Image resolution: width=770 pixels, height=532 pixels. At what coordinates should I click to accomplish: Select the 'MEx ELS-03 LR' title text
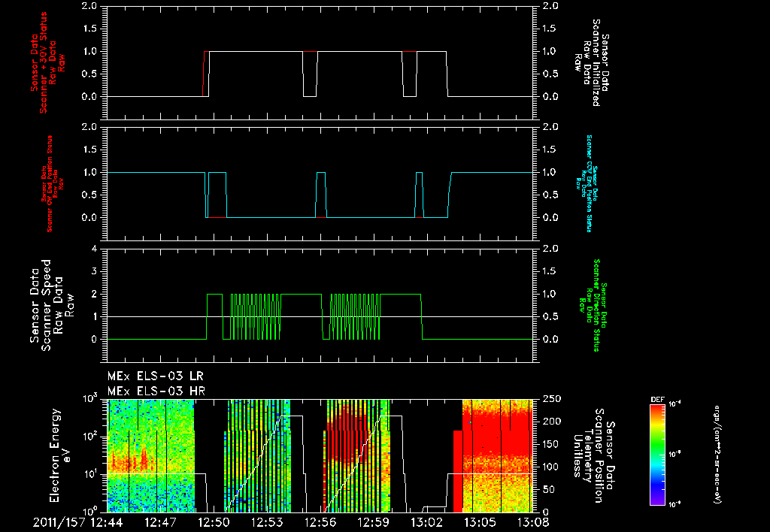tap(155, 376)
